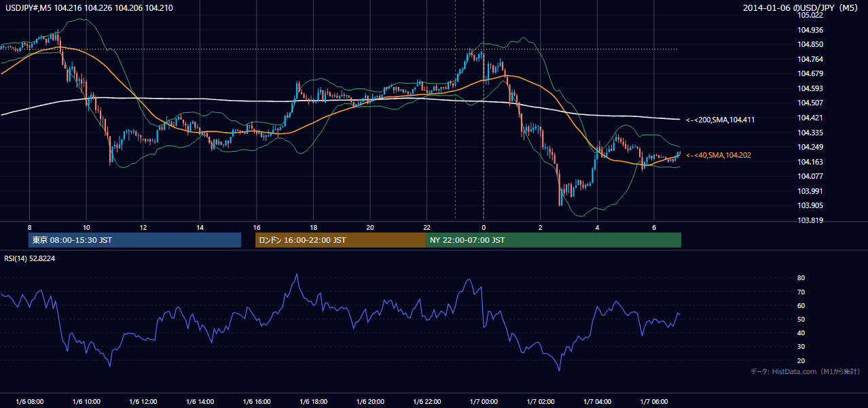Click the 104.593 price axis value

[810, 88]
